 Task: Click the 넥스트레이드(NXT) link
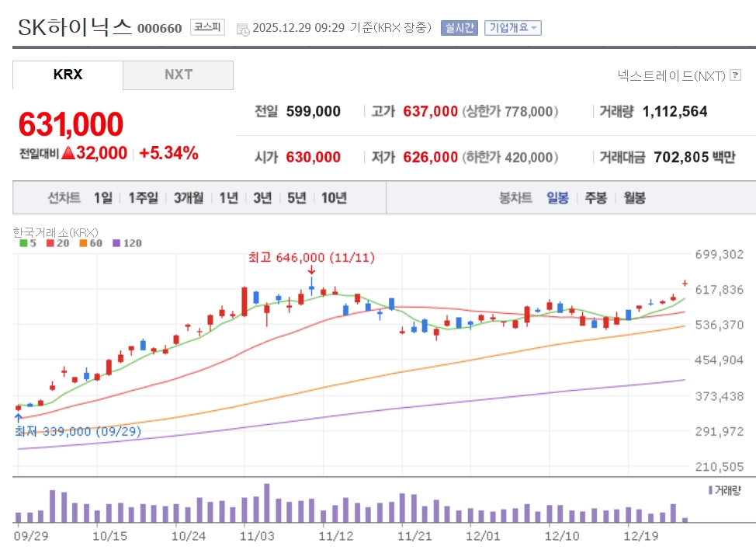(x=671, y=75)
